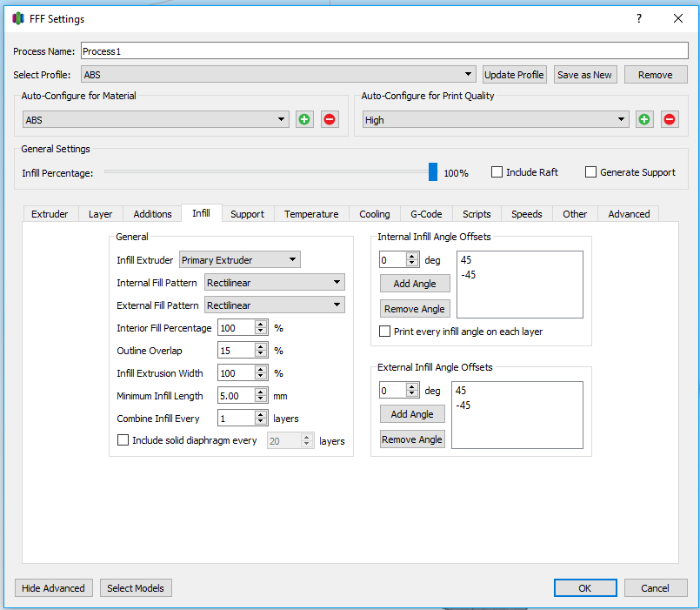The image size is (700, 610).
Task: Switch to the Scripts tab
Action: (477, 214)
